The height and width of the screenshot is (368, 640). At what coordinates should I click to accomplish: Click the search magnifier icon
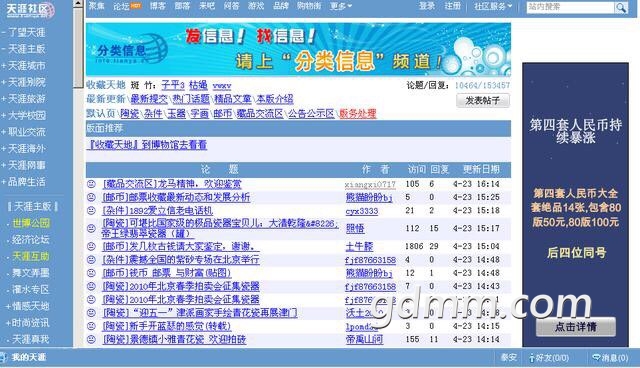(621, 7)
